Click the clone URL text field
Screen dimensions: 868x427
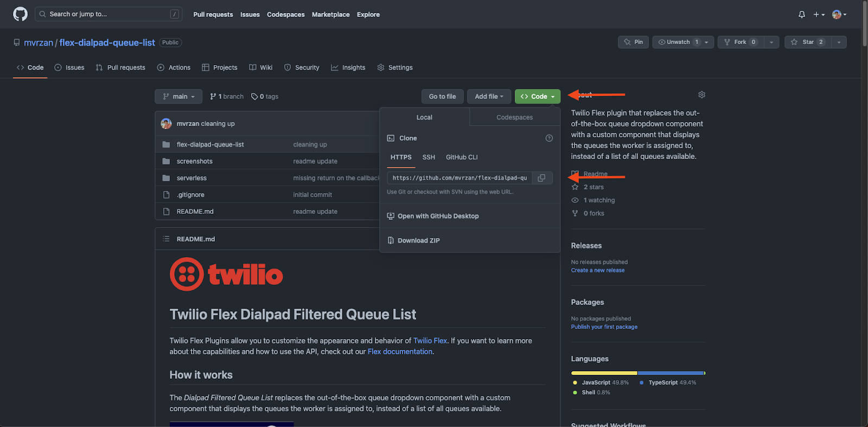point(459,178)
